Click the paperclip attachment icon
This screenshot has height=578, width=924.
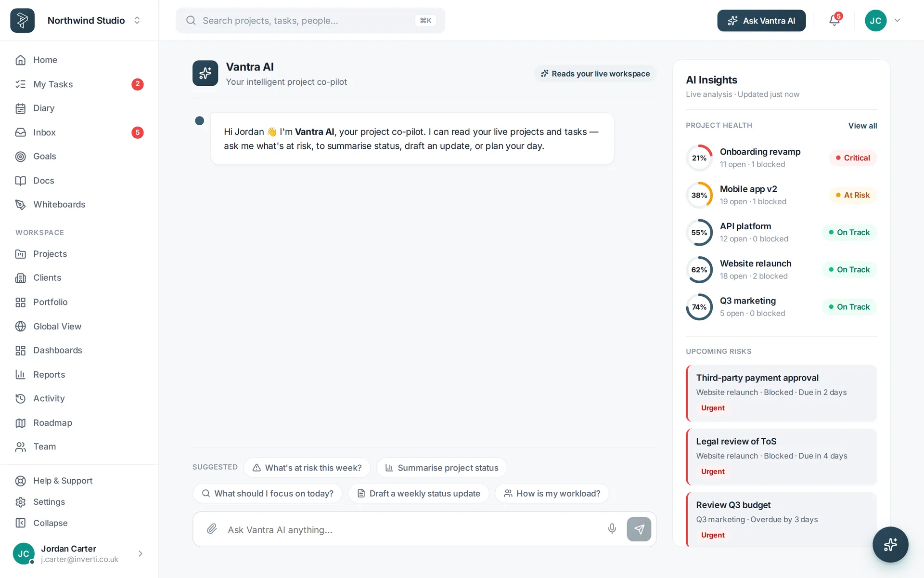click(212, 529)
